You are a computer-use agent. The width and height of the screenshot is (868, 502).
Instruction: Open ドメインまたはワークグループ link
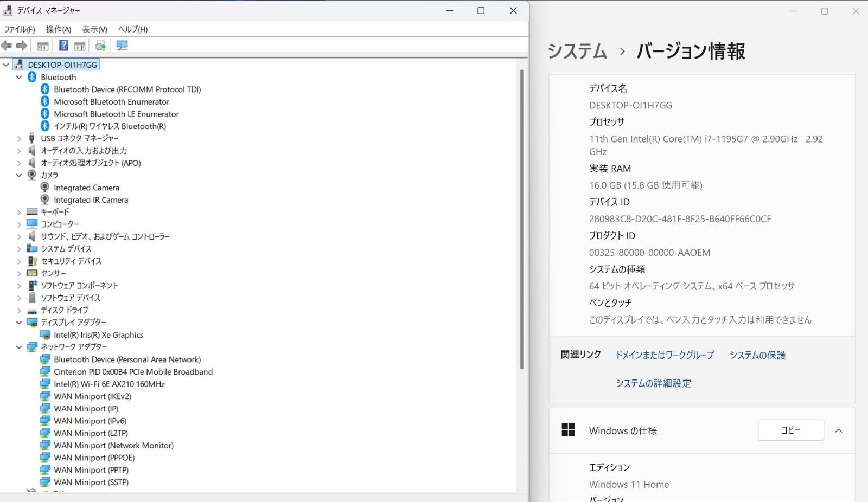665,355
